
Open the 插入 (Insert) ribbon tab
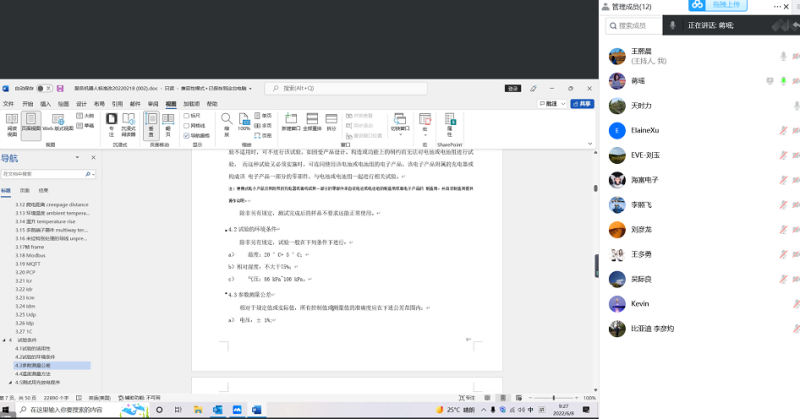45,103
